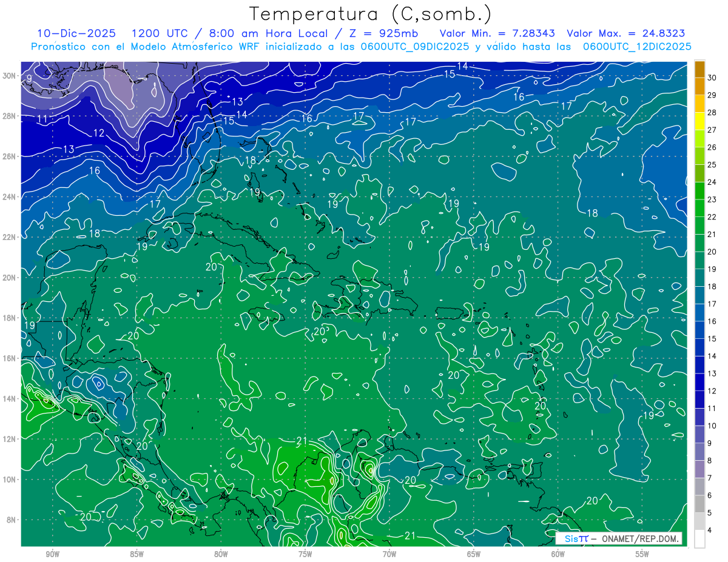
Task: Click the "85W" longitude axis label
Action: pyautogui.click(x=136, y=554)
